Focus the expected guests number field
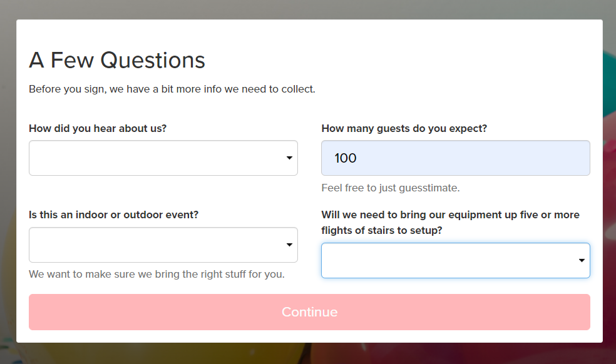The height and width of the screenshot is (364, 616). [x=456, y=158]
